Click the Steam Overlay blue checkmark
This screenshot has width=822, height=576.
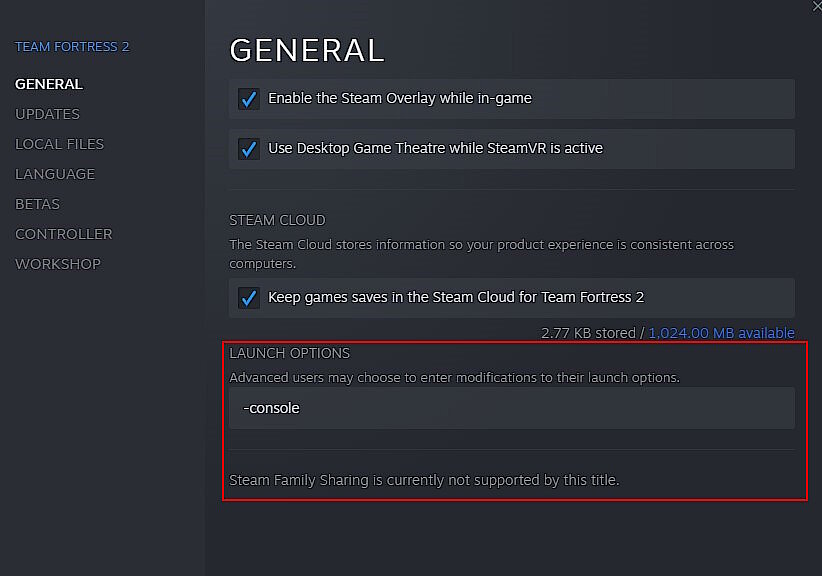[249, 98]
